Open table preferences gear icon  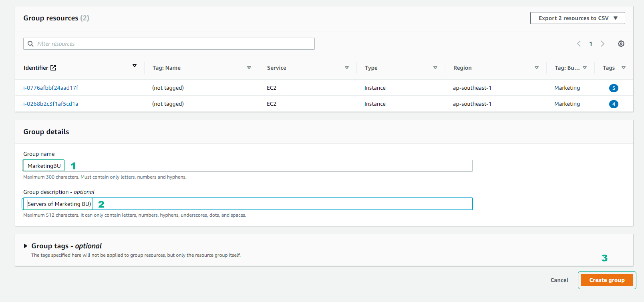[621, 44]
